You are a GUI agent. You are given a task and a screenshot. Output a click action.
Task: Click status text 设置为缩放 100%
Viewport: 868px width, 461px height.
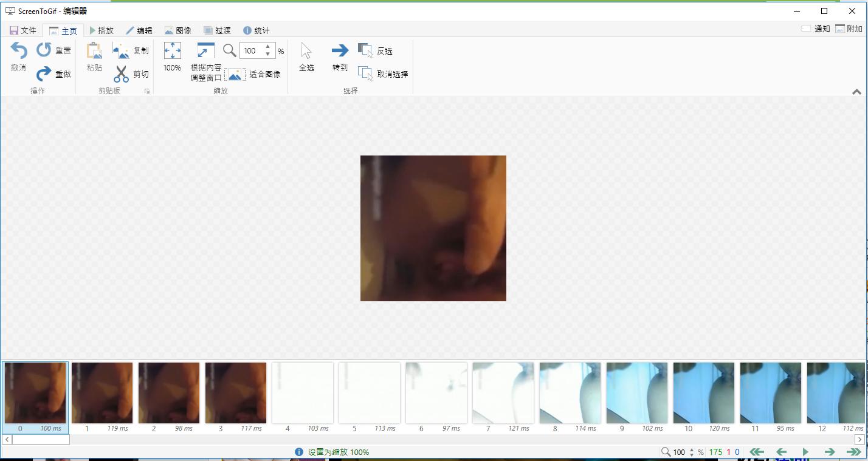339,452
